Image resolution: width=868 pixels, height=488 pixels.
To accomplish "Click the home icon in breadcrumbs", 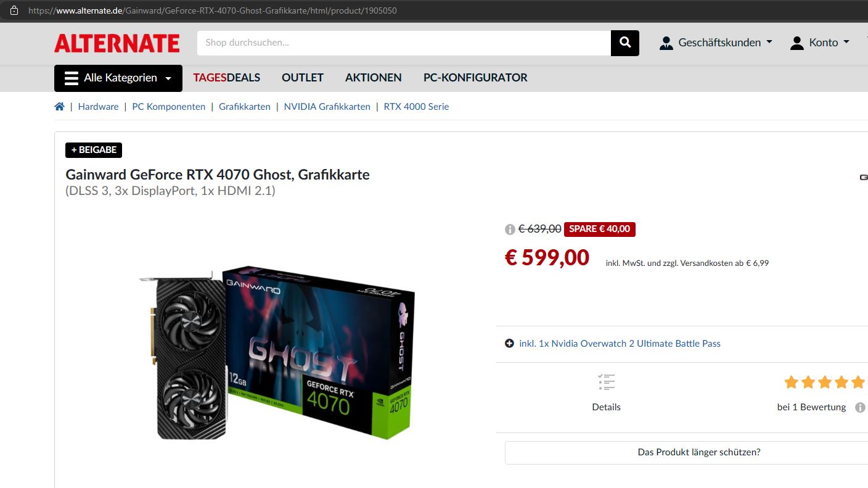I will click(60, 107).
